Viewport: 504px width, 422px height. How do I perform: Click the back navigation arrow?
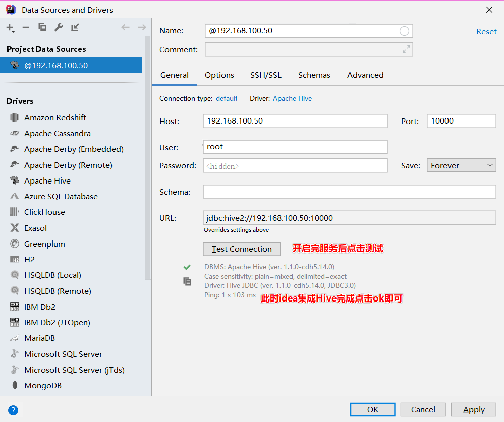point(125,27)
